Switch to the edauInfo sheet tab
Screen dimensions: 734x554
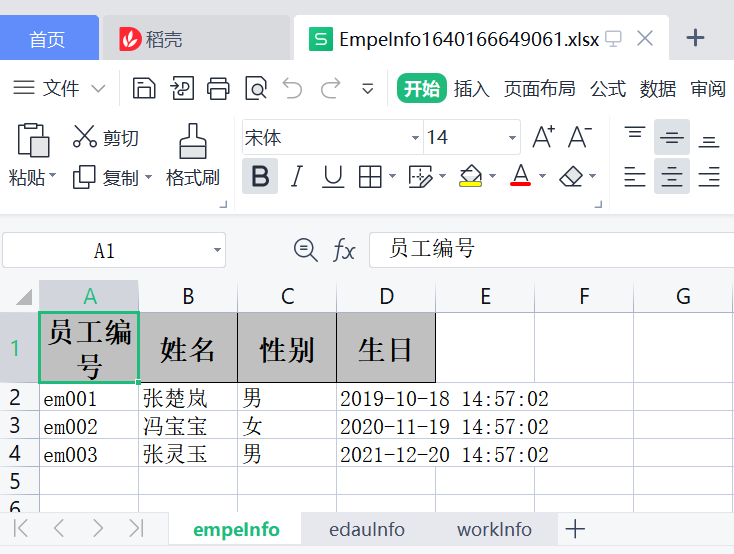point(367,529)
